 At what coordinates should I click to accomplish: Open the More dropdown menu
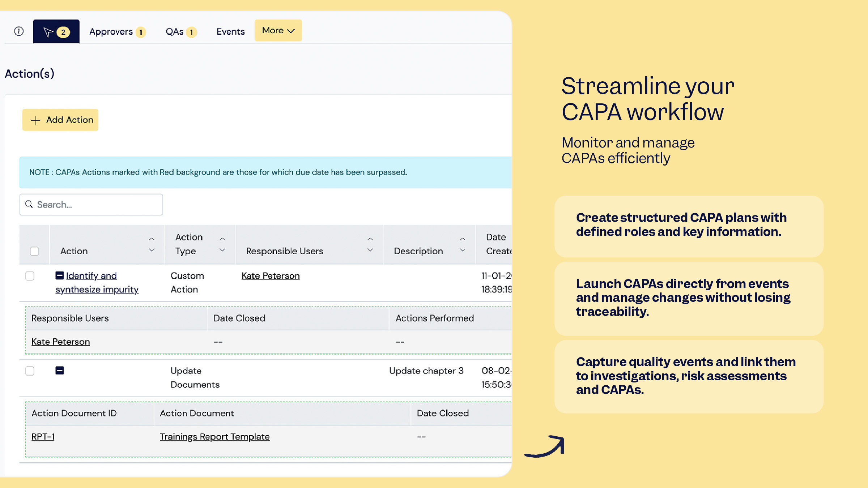click(x=278, y=31)
